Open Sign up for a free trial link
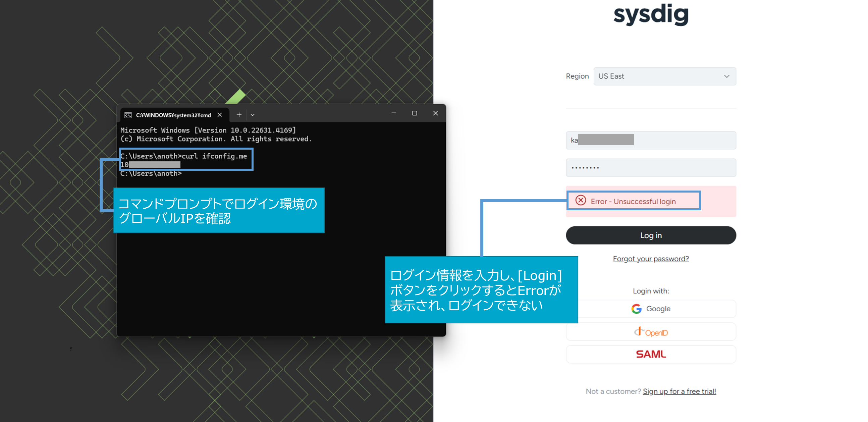The width and height of the screenshot is (868, 422). pyautogui.click(x=679, y=391)
